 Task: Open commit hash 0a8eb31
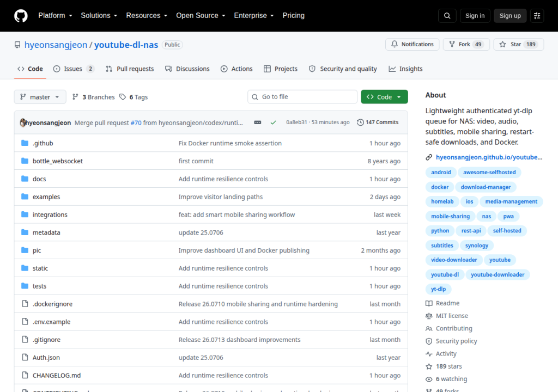point(296,122)
